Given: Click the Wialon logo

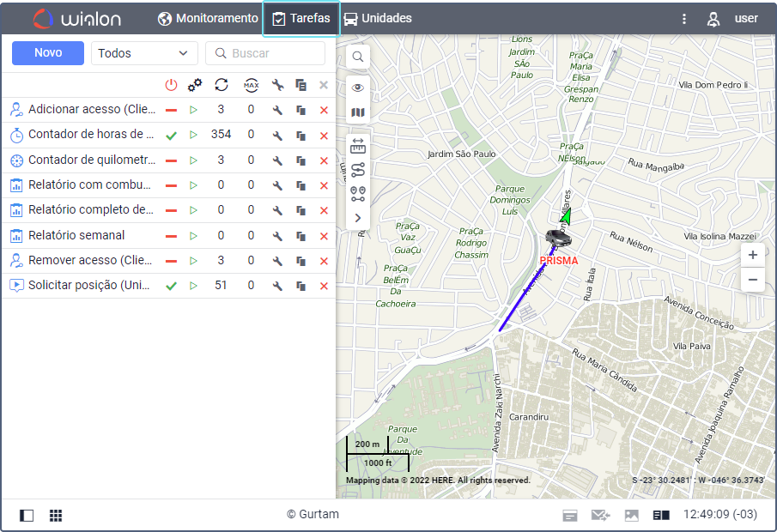Looking at the screenshot, I should (76, 19).
